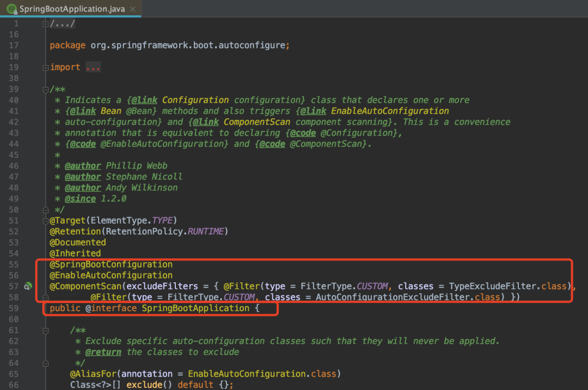This screenshot has width=588, height=390.
Task: Click the fold end marker at line 64
Action: pos(45,363)
